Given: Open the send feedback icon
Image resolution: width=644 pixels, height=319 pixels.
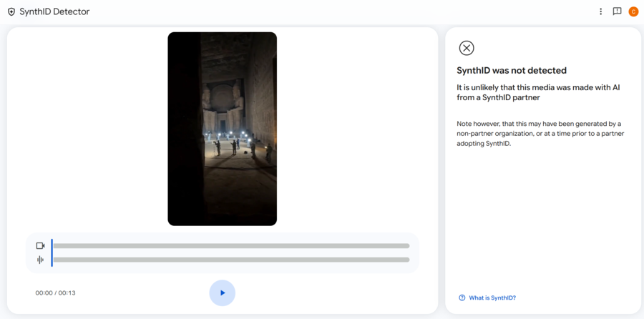Looking at the screenshot, I should pos(617,11).
